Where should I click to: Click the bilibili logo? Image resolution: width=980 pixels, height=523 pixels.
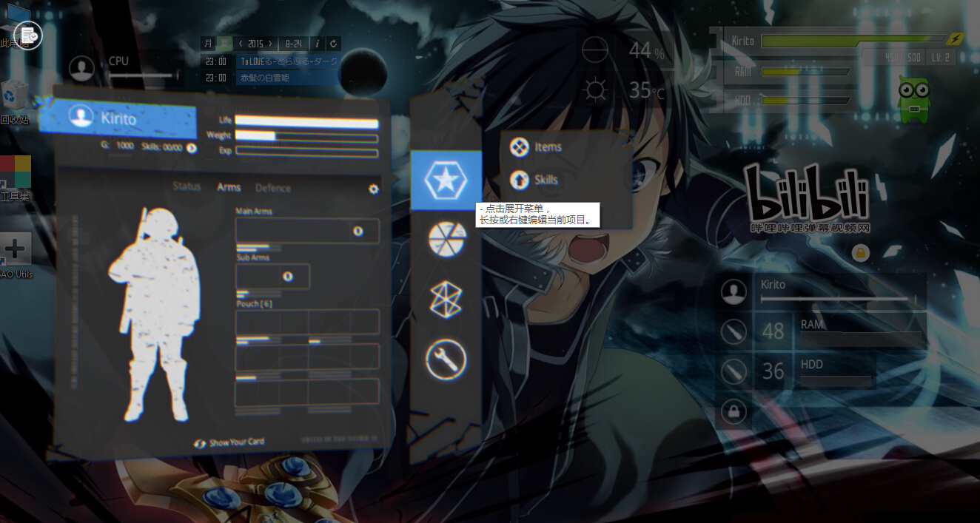click(x=806, y=198)
